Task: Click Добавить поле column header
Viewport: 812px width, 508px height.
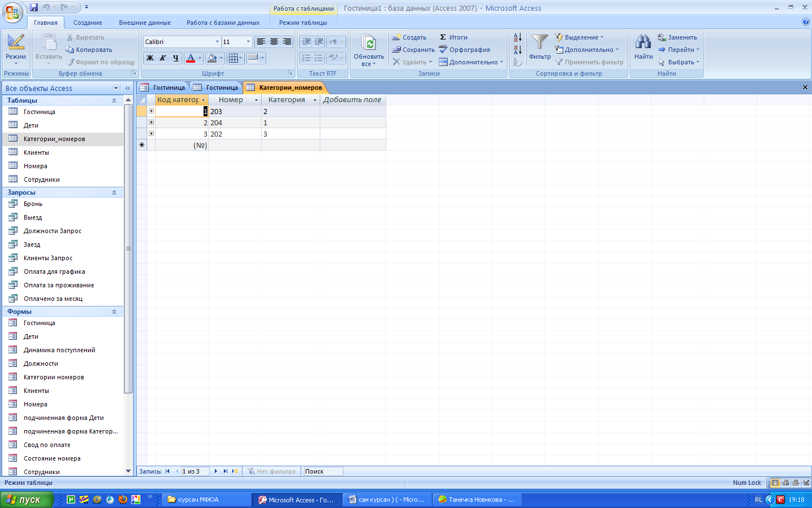Action: click(352, 100)
